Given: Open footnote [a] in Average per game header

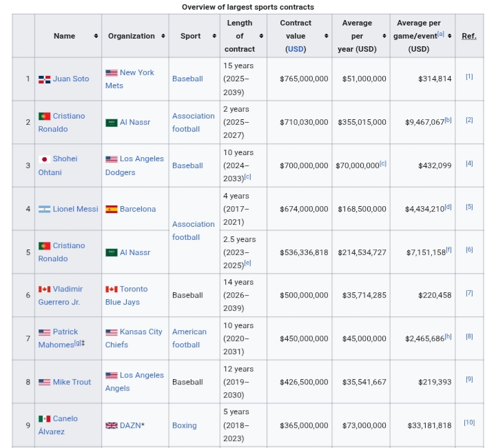Looking at the screenshot, I should pos(441,34).
